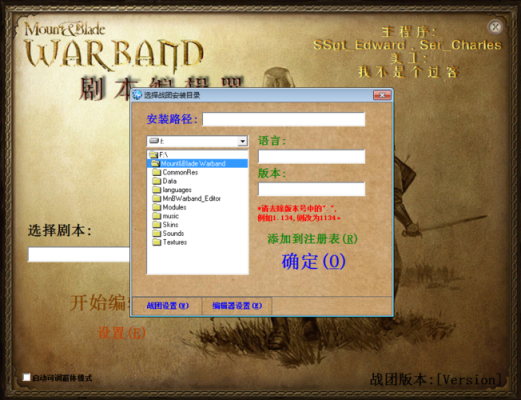The image size is (521, 400).
Task: Click the 版本 input field
Action: pos(311,189)
